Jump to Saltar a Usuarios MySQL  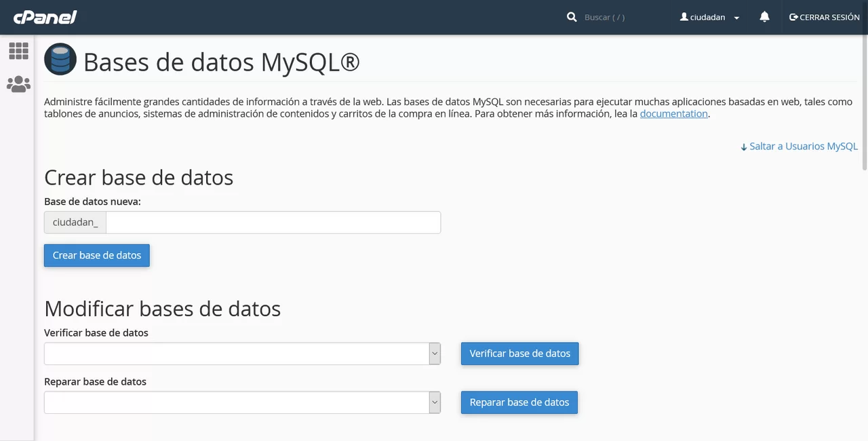(799, 146)
